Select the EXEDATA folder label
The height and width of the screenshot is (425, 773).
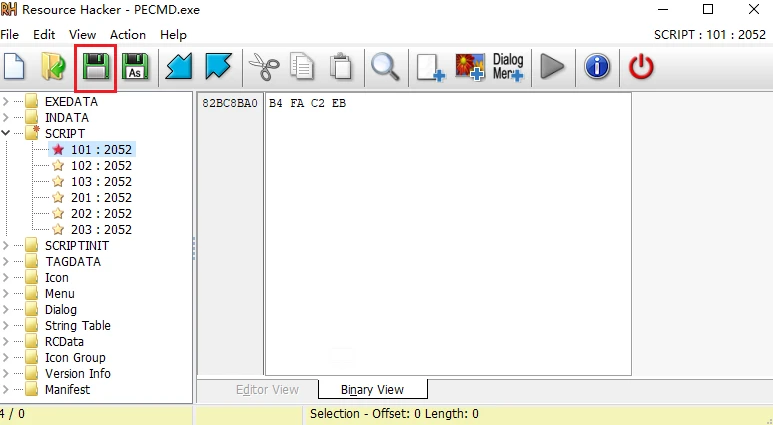(x=71, y=102)
